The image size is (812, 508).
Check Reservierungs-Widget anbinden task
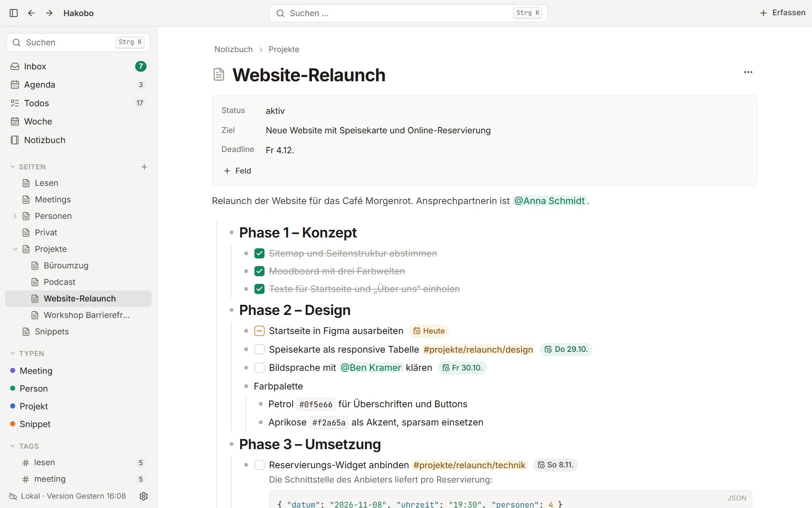tap(259, 465)
